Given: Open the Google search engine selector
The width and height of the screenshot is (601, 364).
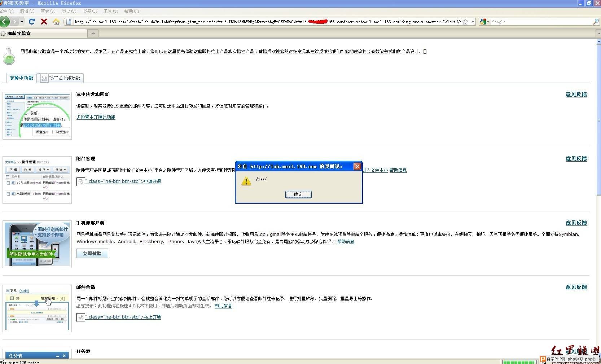Looking at the screenshot, I should point(484,22).
